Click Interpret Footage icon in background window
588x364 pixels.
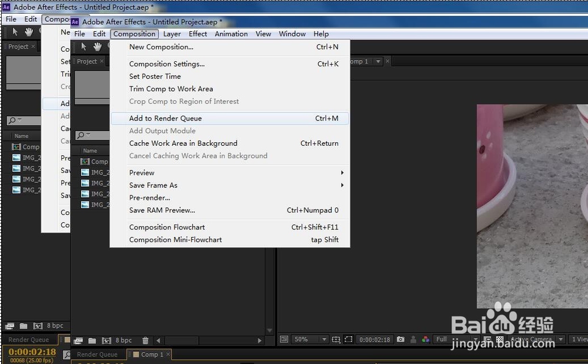click(x=9, y=326)
